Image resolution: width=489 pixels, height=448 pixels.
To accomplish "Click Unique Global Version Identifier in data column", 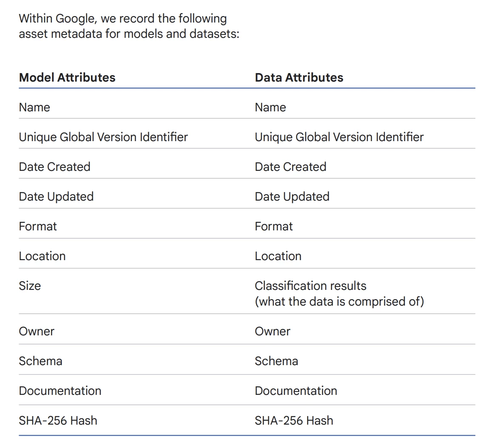I will click(x=339, y=137).
